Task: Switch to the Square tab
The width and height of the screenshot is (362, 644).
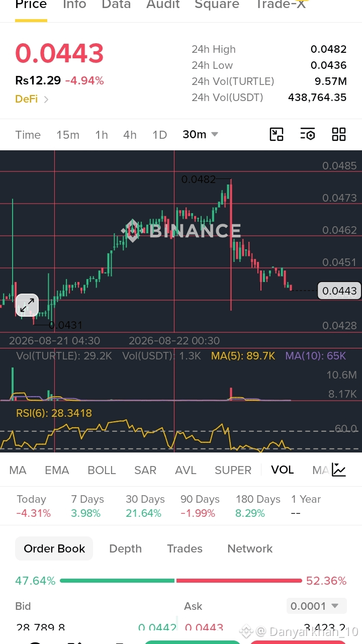Action: (x=217, y=5)
